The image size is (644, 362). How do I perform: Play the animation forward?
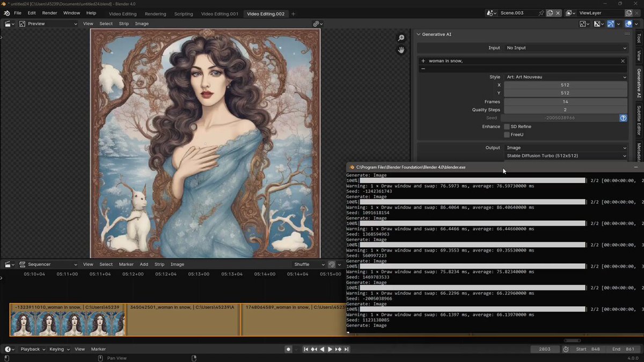pyautogui.click(x=330, y=349)
